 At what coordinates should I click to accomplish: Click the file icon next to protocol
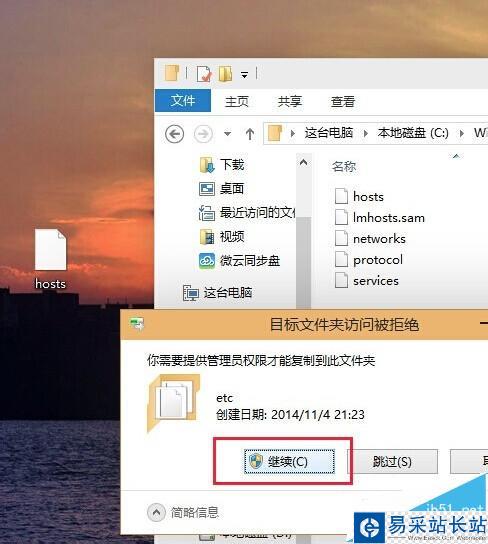click(x=341, y=260)
